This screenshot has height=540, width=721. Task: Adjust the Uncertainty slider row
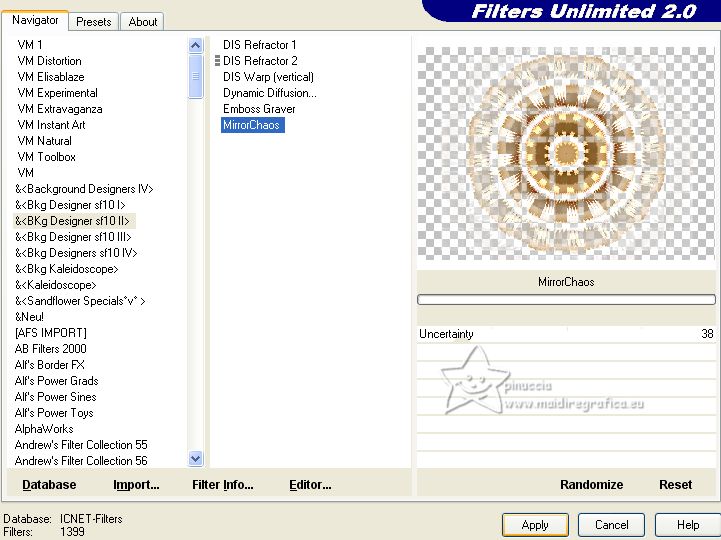[566, 334]
